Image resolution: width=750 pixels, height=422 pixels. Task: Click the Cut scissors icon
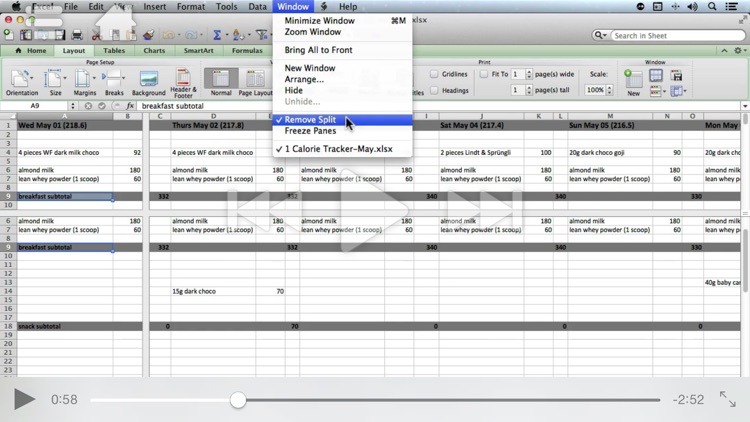coord(97,35)
